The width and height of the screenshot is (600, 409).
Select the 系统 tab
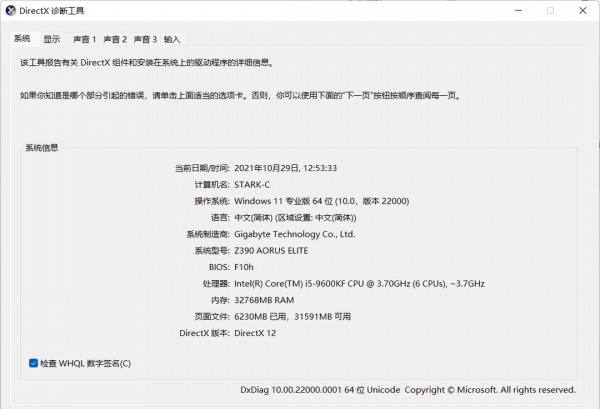(22, 38)
